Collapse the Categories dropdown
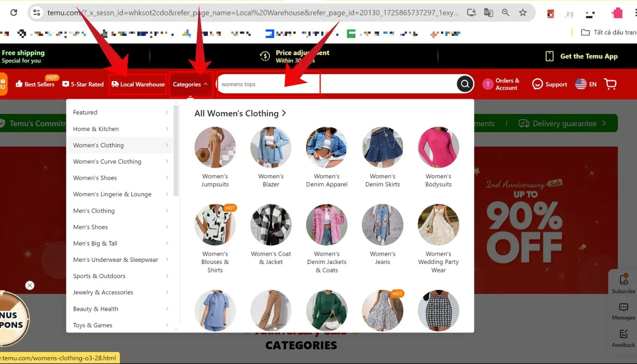This screenshot has height=364, width=637. [191, 84]
